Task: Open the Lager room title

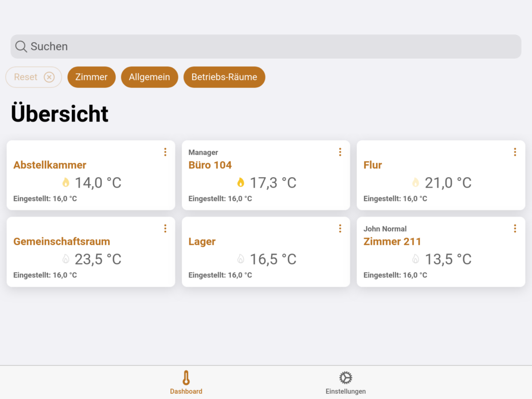Action: [x=202, y=242]
